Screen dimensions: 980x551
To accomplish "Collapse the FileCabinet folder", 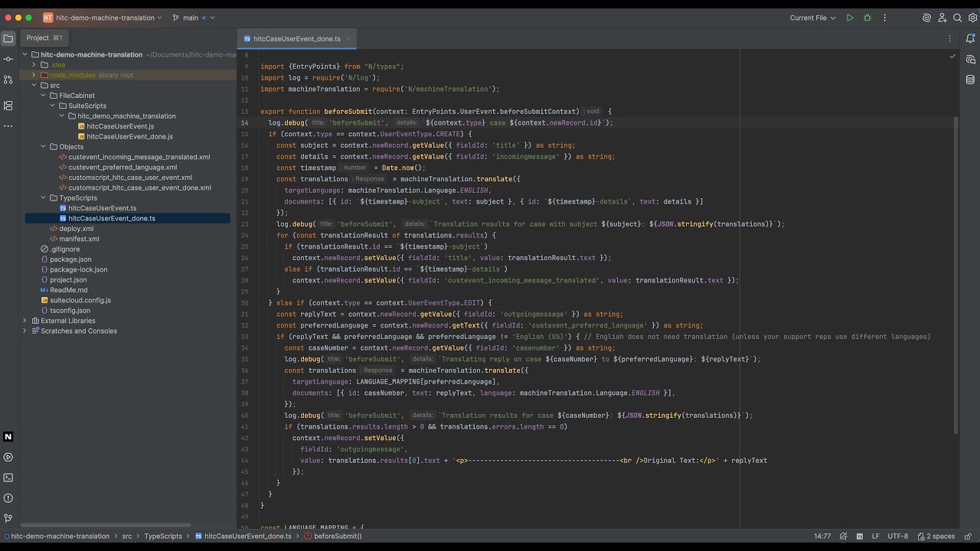I will click(43, 96).
